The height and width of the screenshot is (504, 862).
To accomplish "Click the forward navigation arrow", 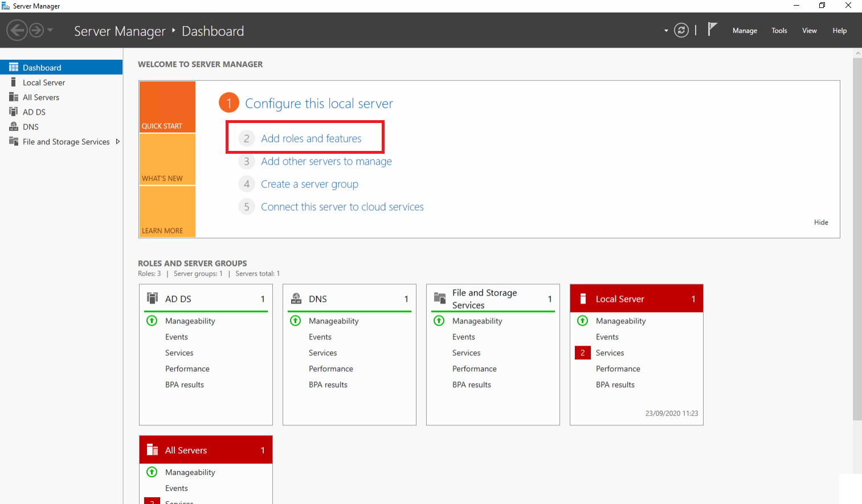I will 36,30.
